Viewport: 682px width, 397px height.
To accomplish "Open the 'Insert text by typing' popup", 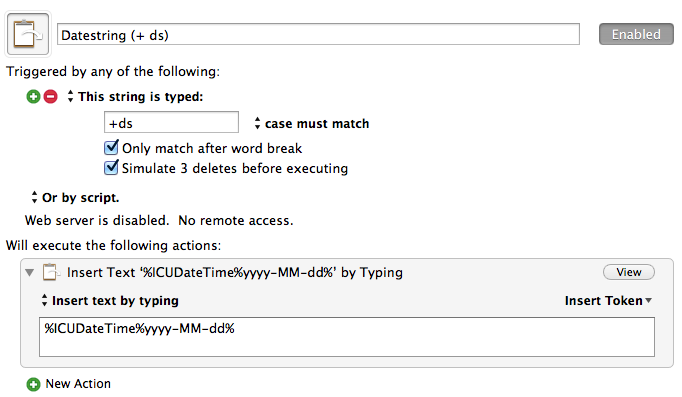I will (110, 300).
